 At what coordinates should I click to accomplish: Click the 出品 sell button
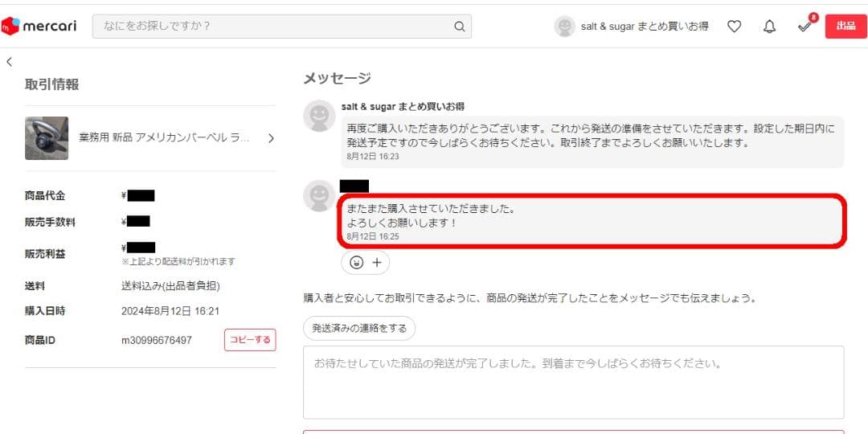point(845,27)
